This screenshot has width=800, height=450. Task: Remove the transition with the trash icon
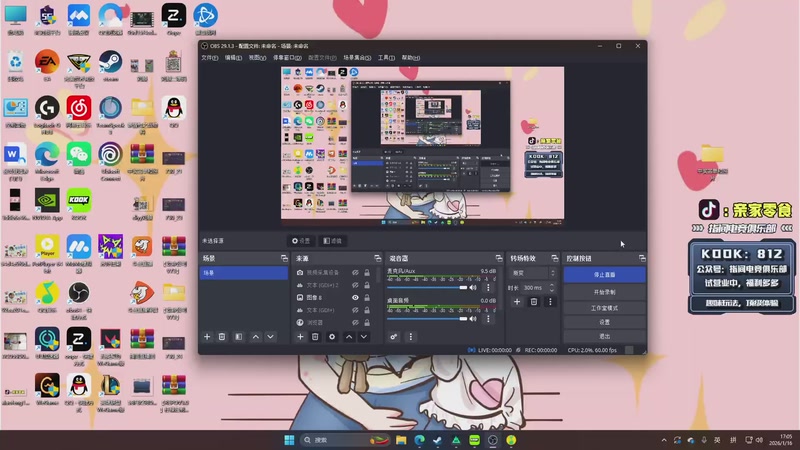[x=534, y=302]
